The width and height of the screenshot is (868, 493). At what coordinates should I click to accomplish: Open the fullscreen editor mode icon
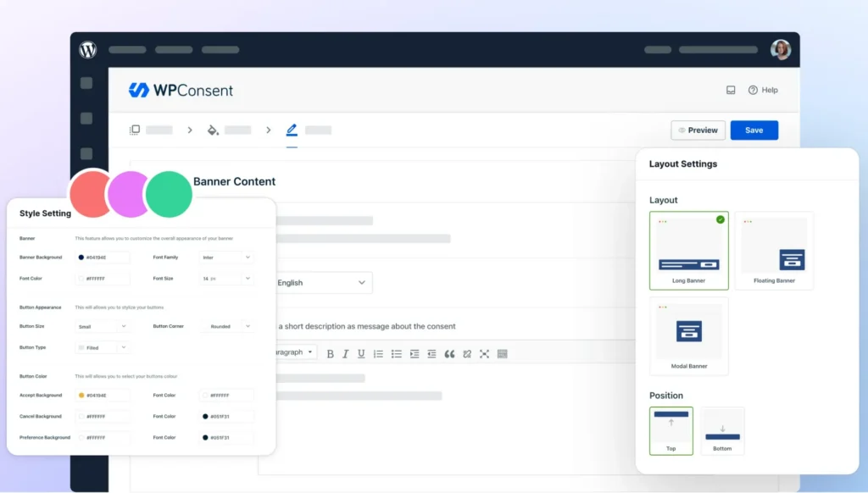[x=484, y=354]
